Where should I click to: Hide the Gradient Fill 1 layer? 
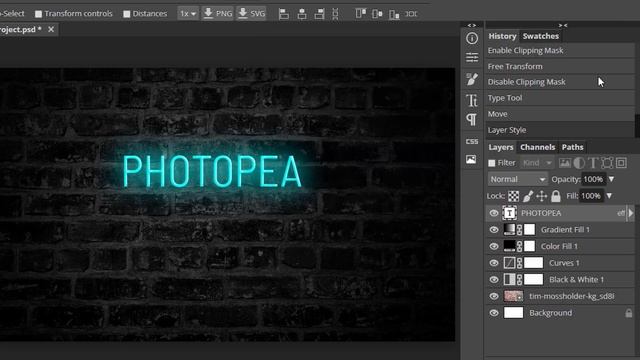coord(493,230)
